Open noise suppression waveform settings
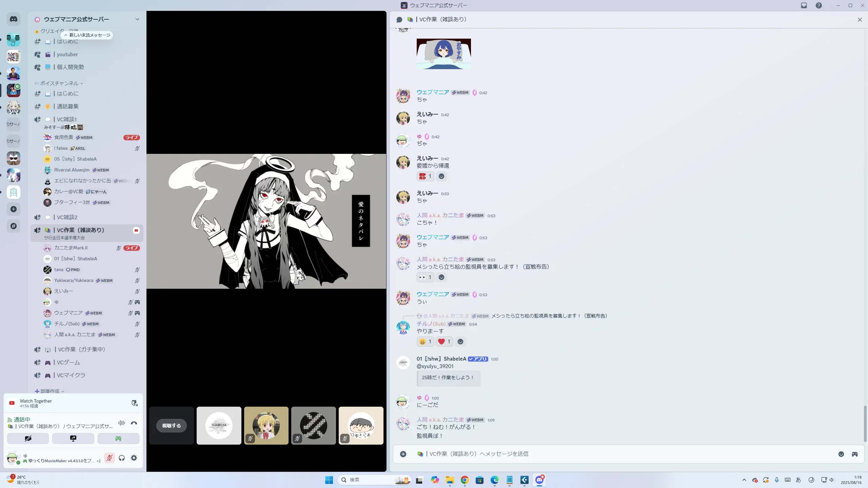Screen dimensions: 868x488 click(121, 423)
